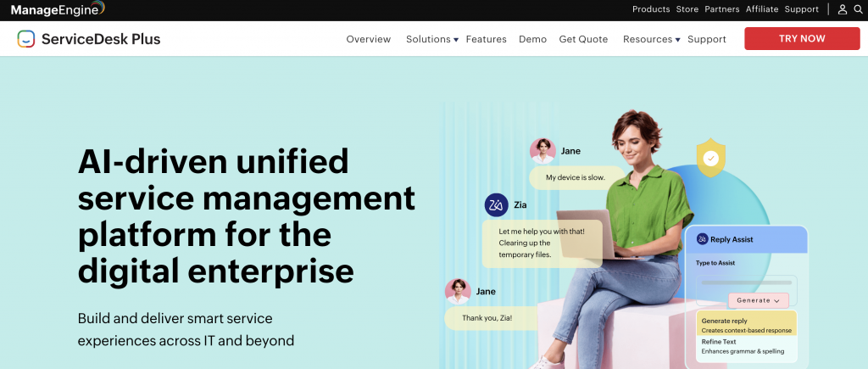This screenshot has height=369, width=868.
Task: Open the Generate dropdown in Reply Assist
Action: coord(759,300)
